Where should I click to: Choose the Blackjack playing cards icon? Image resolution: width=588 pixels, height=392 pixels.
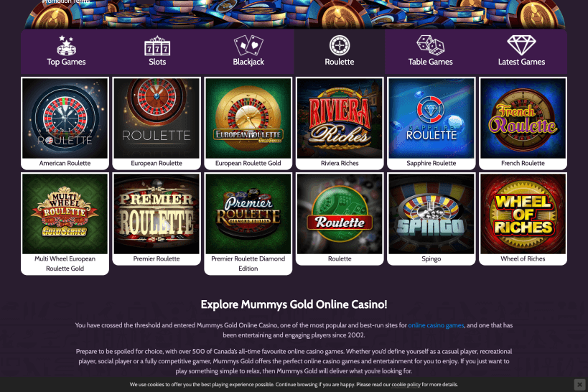[x=248, y=45]
